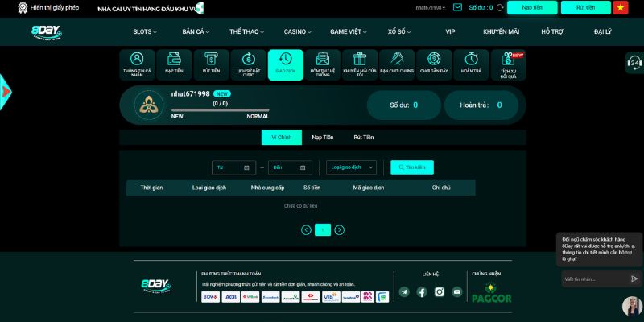Click the send message arrow in chat
644x322 pixels.
pyautogui.click(x=634, y=279)
